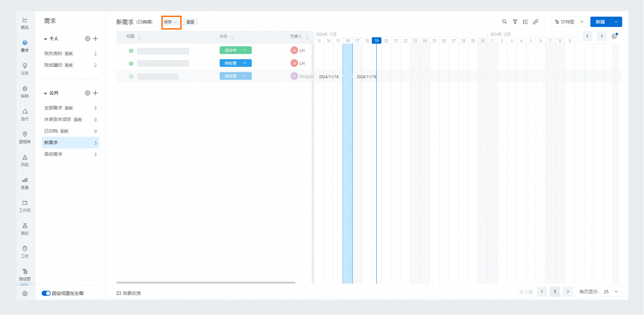Change fangqia row 待处理 status dropdown
644x315 pixels.
click(x=236, y=76)
